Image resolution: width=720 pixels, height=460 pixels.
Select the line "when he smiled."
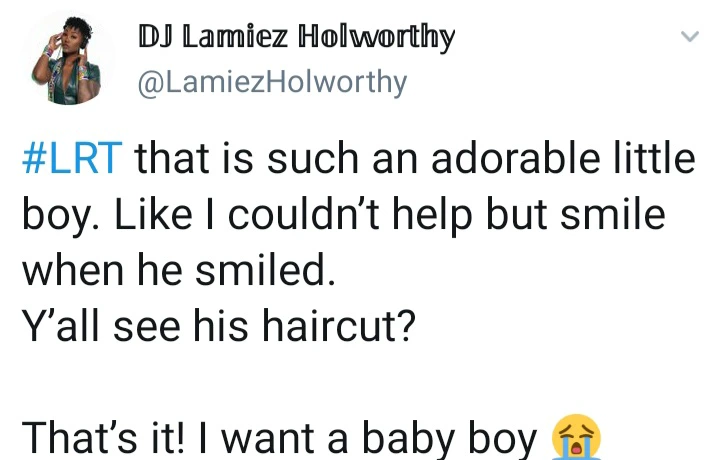(x=179, y=269)
